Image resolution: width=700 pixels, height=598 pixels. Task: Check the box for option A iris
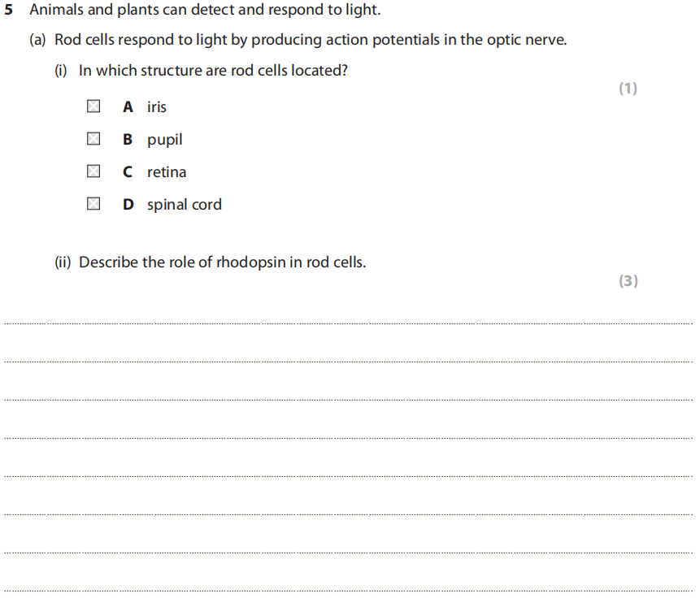tap(93, 106)
